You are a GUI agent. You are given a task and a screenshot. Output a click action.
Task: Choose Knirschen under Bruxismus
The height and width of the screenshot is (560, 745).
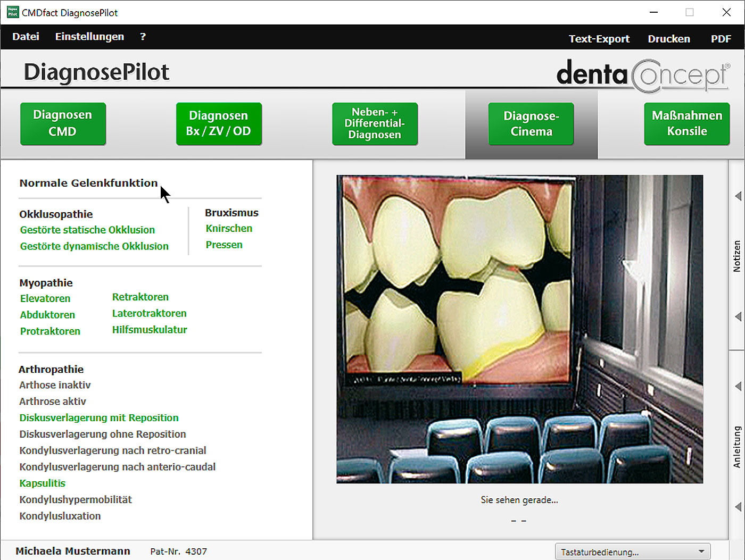229,228
